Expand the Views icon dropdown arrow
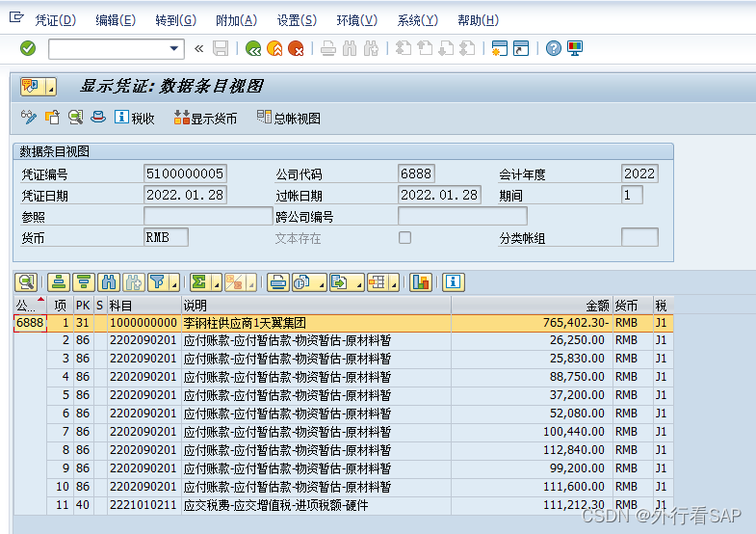Image resolution: width=756 pixels, height=534 pixels. tap(322, 283)
